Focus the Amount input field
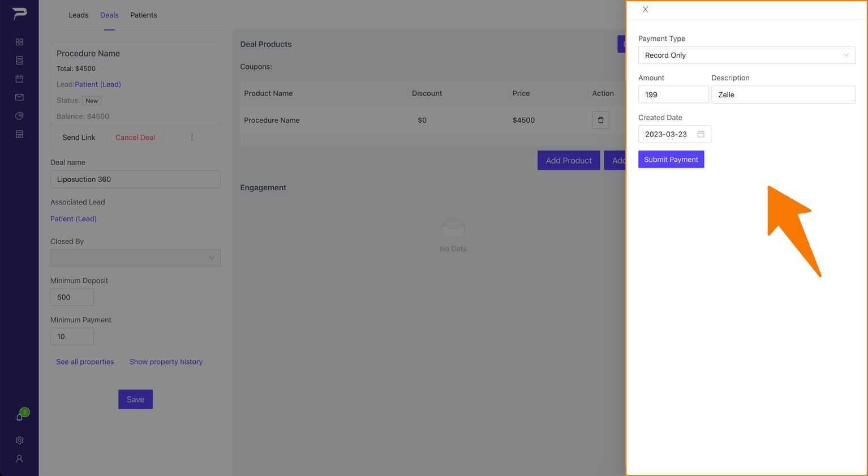868x476 pixels. point(673,95)
